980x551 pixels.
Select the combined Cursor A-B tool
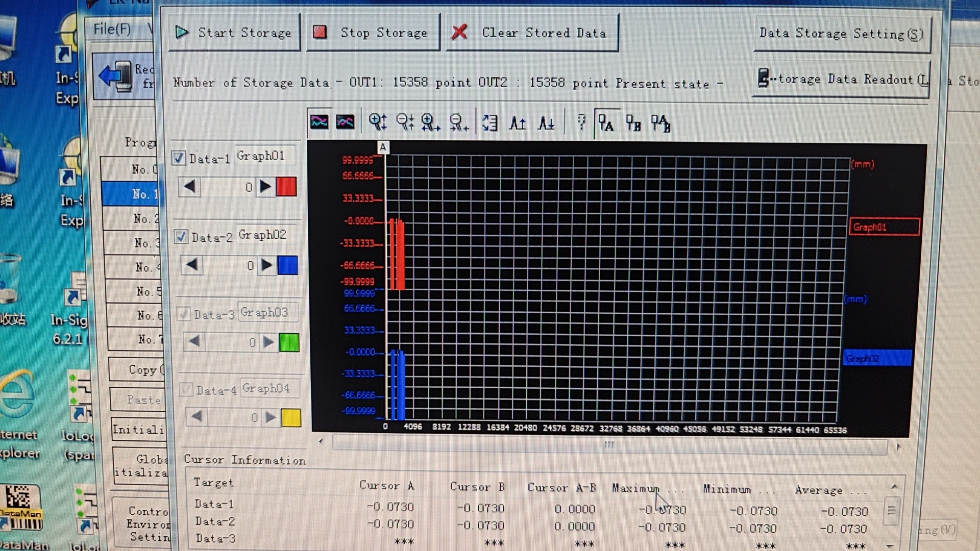[660, 123]
